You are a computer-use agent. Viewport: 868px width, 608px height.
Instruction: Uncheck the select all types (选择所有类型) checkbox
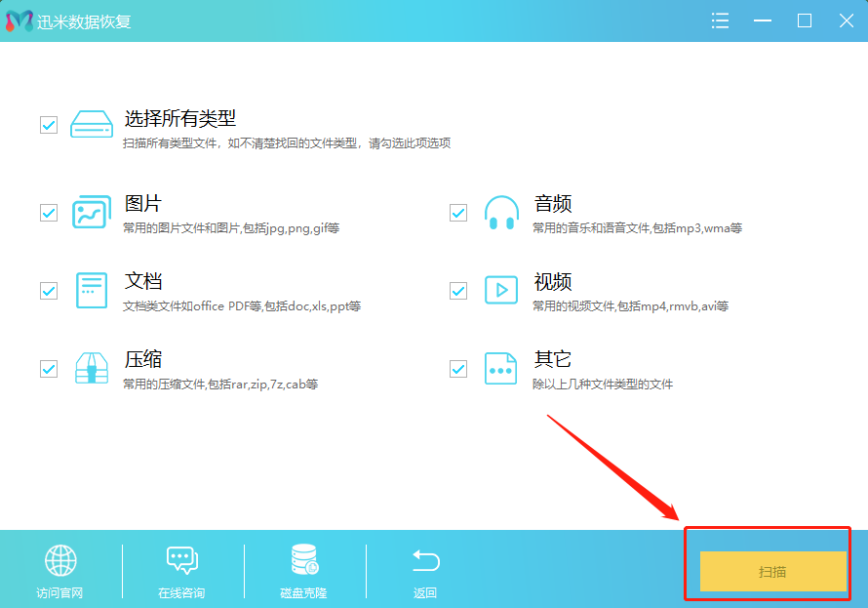click(49, 125)
